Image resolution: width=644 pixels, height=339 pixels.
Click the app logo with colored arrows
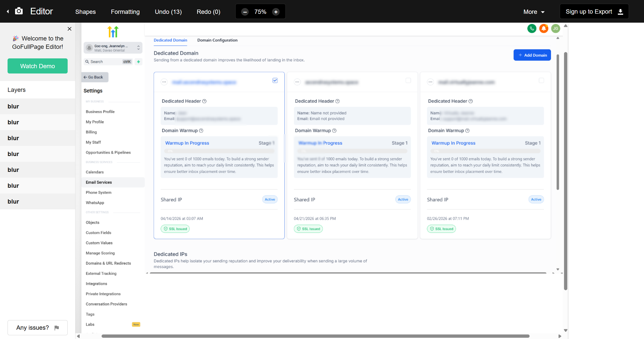[x=113, y=32]
